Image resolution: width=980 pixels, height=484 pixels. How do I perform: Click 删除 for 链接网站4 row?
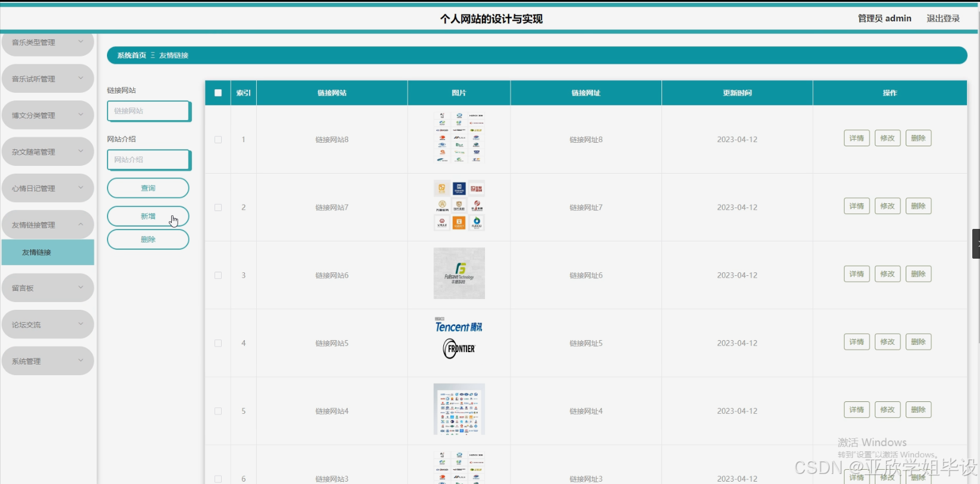pos(918,409)
